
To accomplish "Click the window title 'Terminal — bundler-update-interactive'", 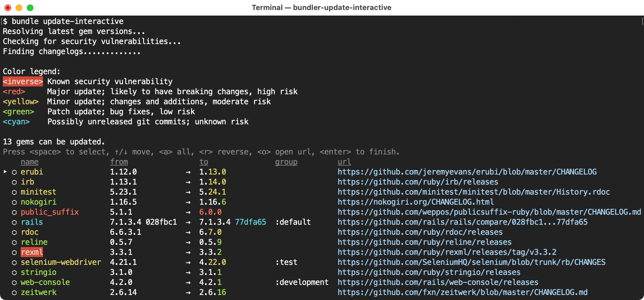I will point(321,8).
